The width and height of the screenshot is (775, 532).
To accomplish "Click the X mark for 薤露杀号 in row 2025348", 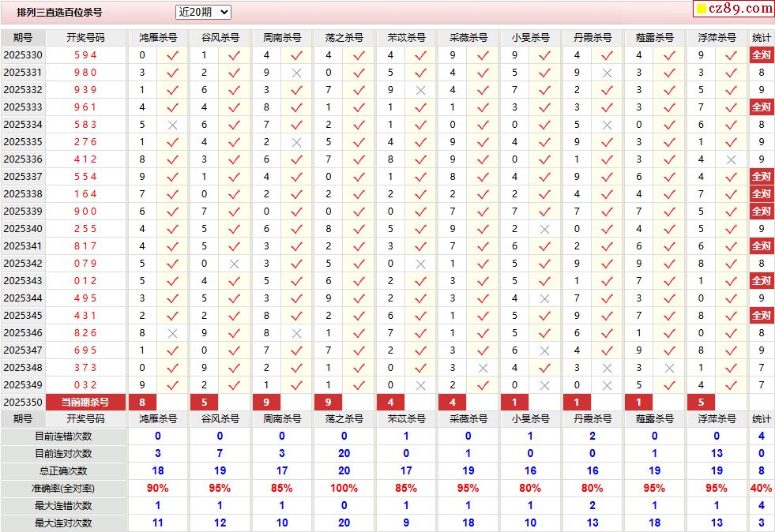I will click(669, 368).
